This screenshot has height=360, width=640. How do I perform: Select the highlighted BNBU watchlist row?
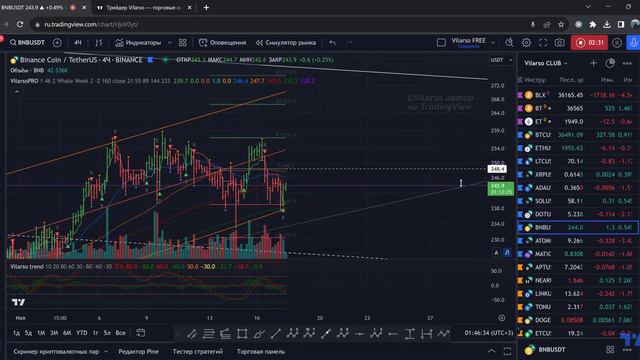coord(578,227)
